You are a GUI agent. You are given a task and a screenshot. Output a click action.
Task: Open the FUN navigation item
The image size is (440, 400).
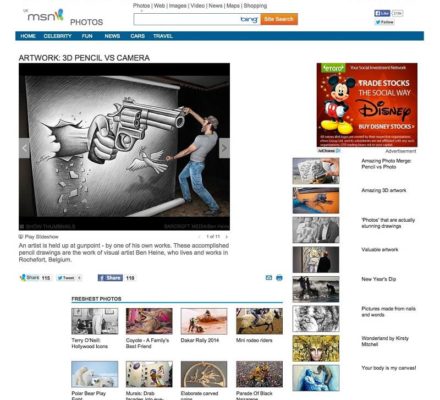pyautogui.click(x=87, y=36)
